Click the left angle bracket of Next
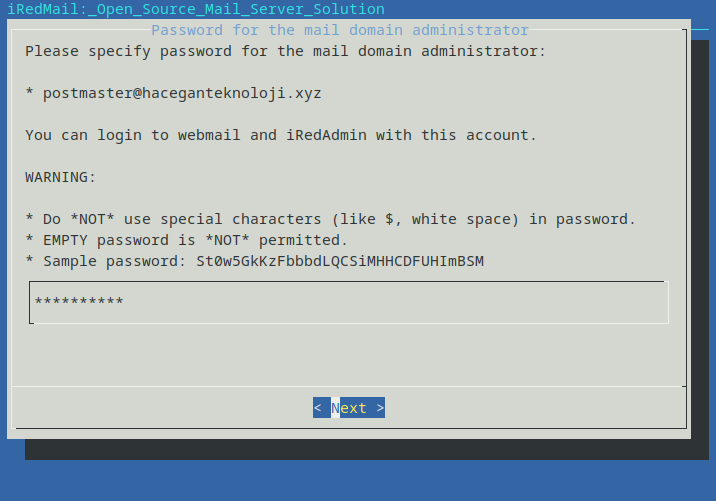 [317, 407]
